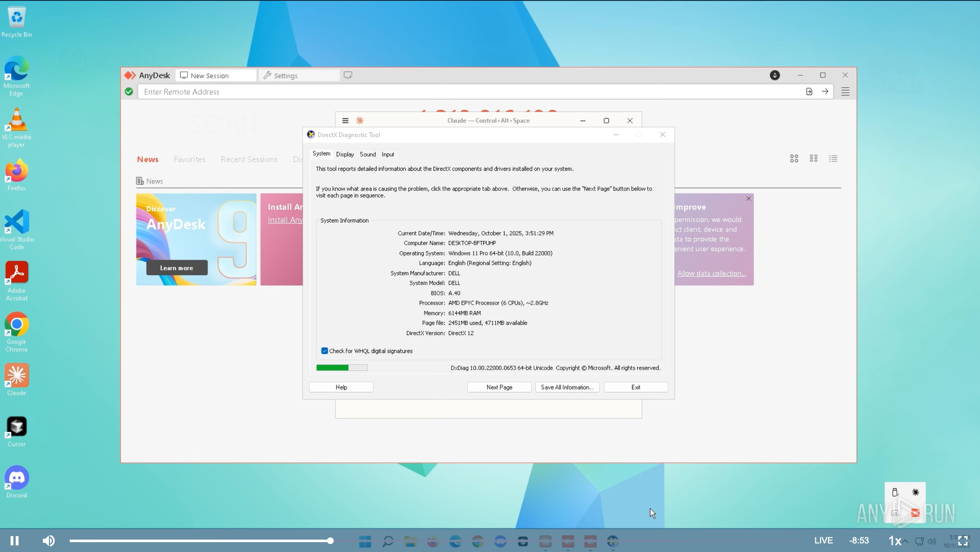Click Save All Information button

[x=567, y=387]
